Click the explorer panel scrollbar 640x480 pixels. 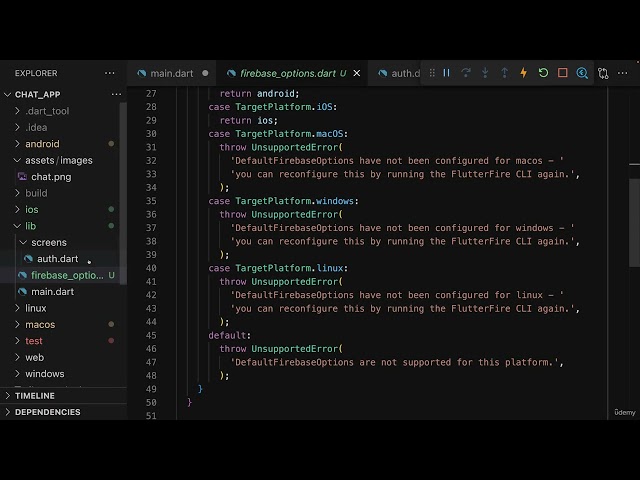[x=123, y=193]
